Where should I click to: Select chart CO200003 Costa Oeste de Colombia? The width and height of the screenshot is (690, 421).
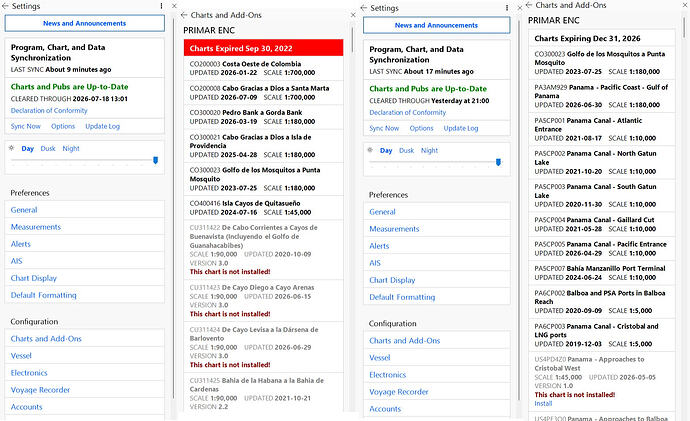click(264, 68)
